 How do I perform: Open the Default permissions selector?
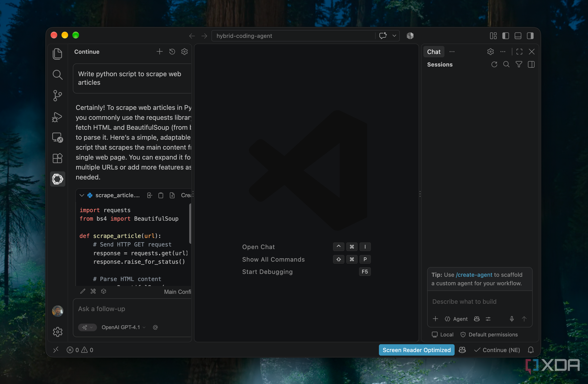[489, 334]
